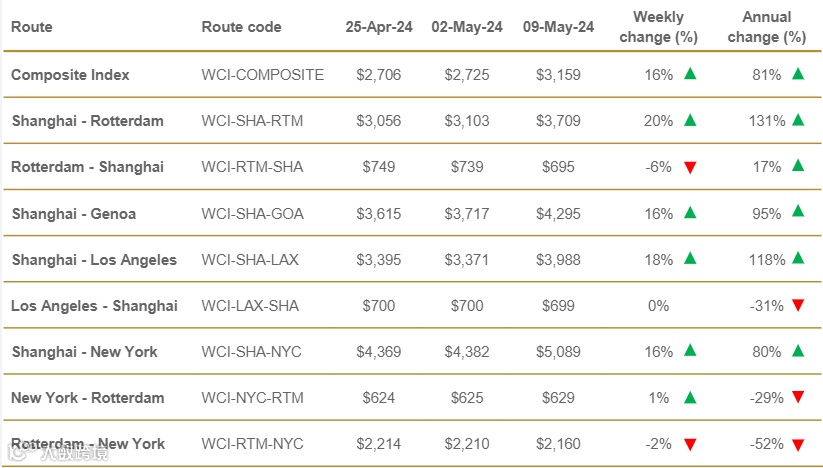Click red down arrow next to -31%
The image size is (823, 468).
pos(797,306)
